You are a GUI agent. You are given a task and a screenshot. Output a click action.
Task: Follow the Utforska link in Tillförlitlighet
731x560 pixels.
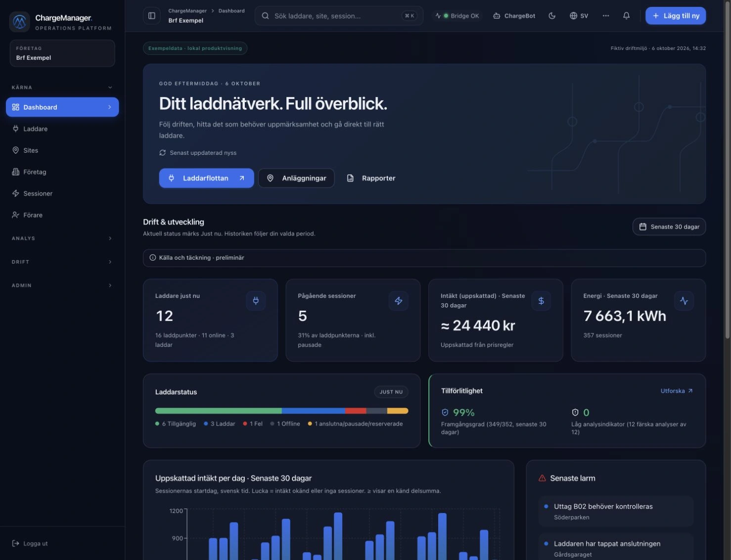coord(677,391)
